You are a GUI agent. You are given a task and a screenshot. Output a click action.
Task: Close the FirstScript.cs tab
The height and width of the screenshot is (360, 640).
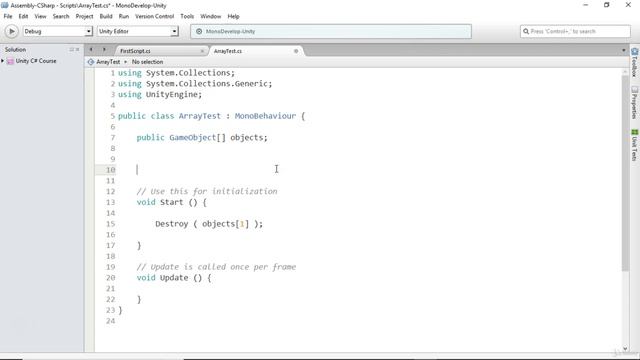(x=202, y=51)
